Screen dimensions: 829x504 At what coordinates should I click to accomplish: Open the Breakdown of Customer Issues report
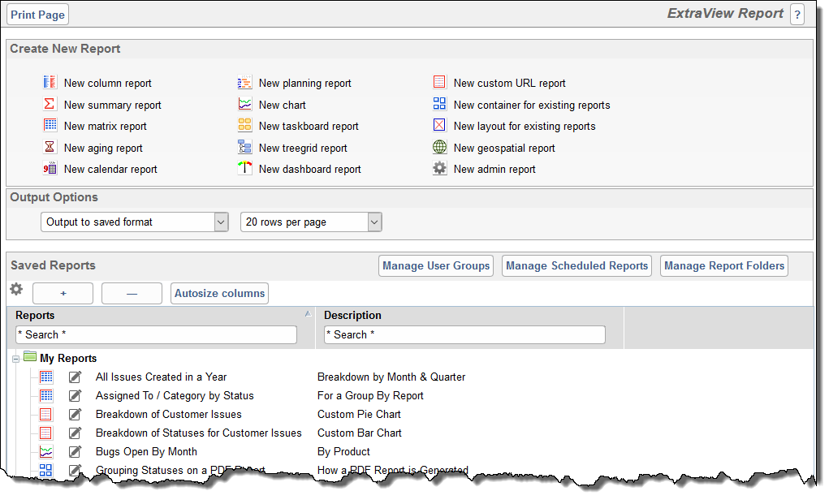[169, 414]
